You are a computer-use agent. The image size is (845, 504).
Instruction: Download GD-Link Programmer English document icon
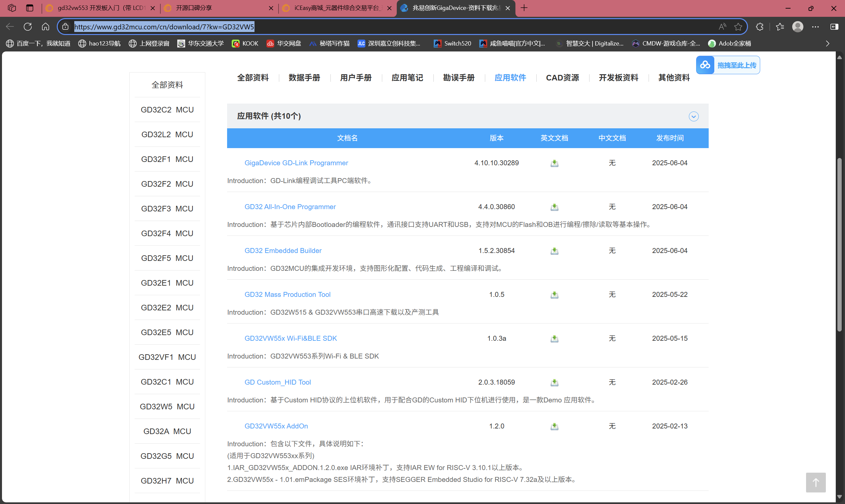click(554, 163)
